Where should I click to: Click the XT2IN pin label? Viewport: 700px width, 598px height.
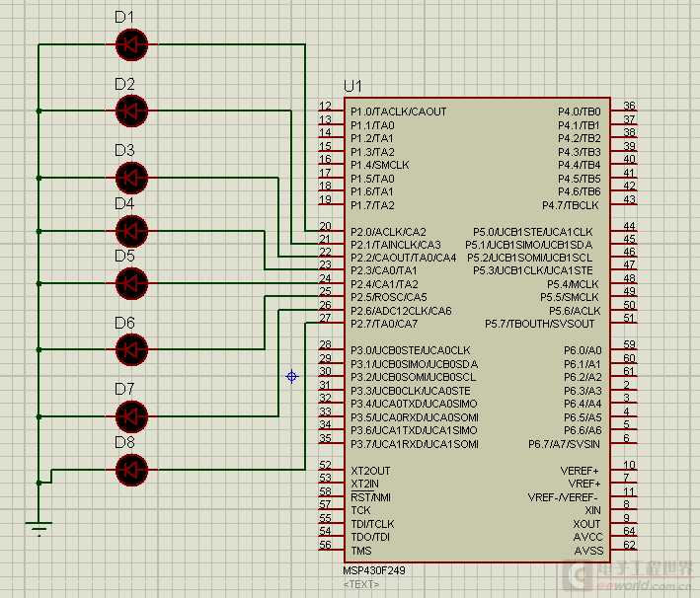point(364,484)
